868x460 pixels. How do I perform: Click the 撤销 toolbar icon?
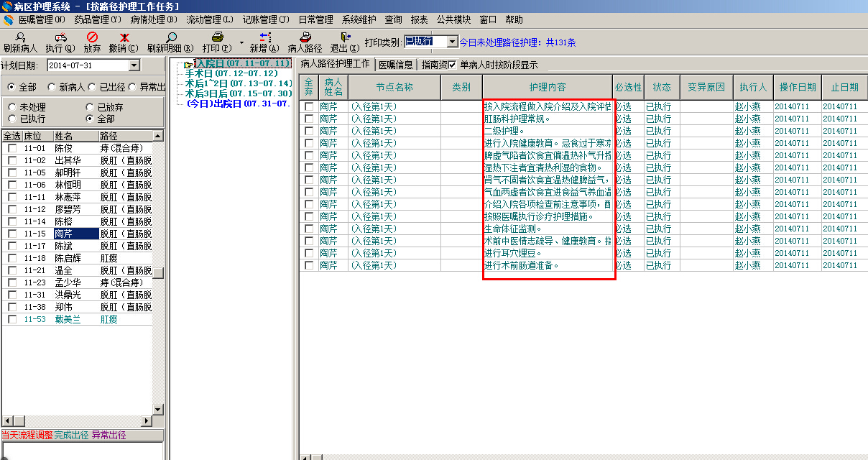pos(124,37)
